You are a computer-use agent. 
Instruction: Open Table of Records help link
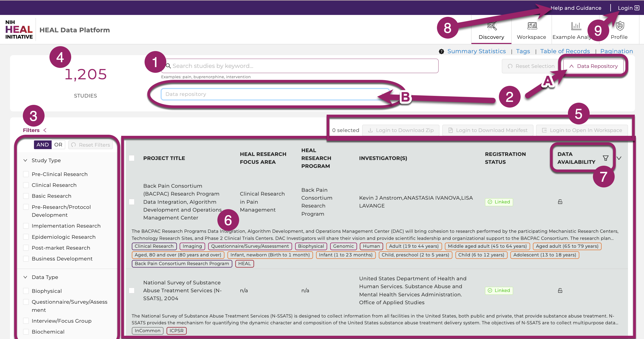[x=565, y=51]
